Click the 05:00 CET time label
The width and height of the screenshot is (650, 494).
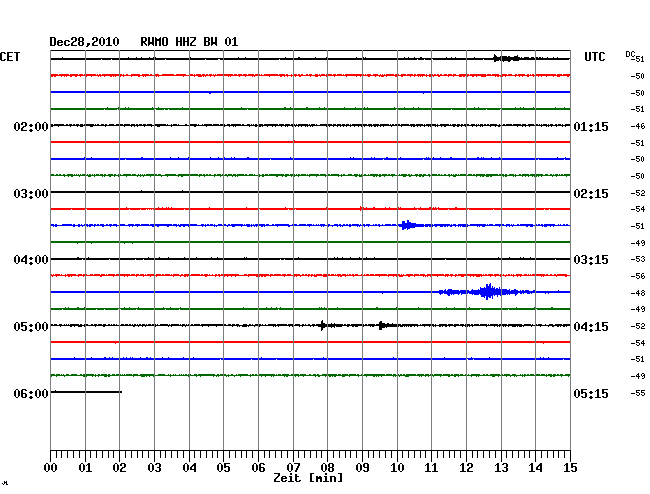click(x=31, y=327)
